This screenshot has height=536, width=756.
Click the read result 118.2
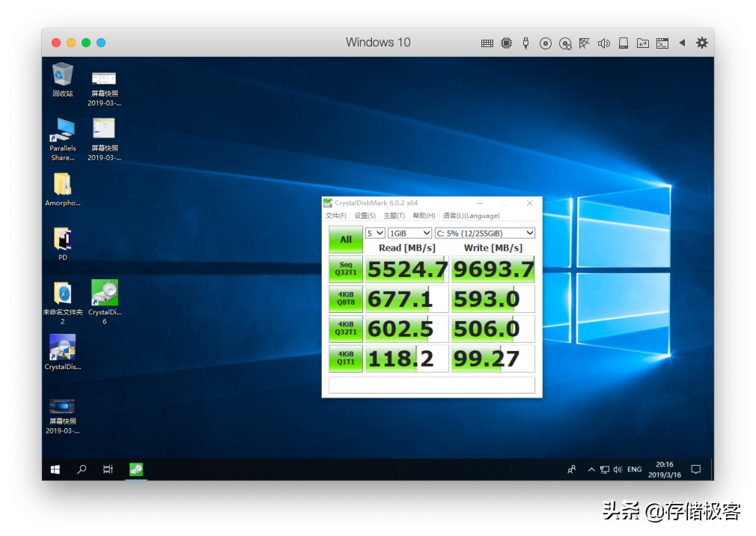tap(407, 359)
